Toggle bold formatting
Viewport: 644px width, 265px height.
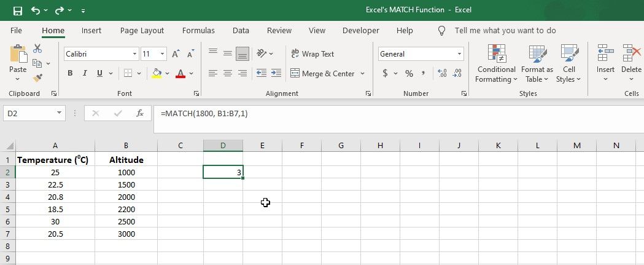coord(70,73)
